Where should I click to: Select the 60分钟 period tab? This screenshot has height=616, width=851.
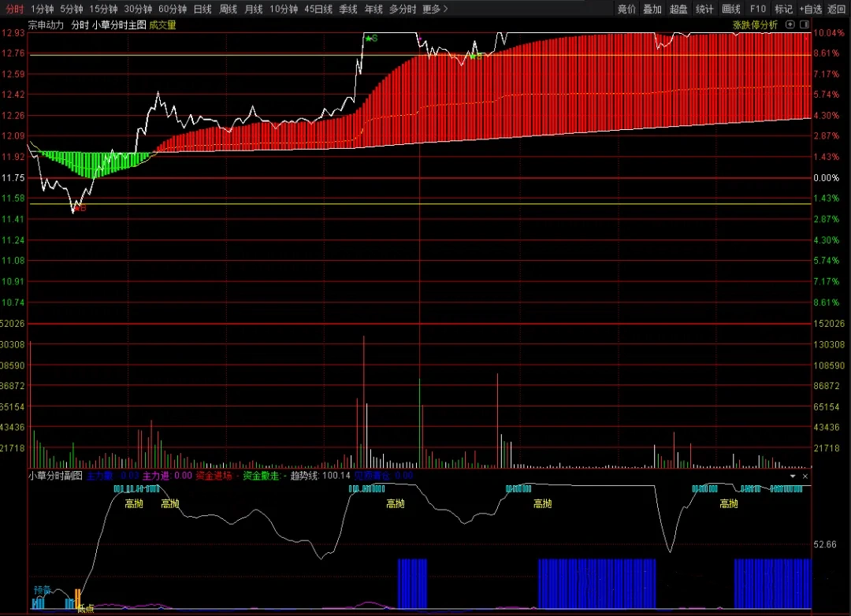pyautogui.click(x=173, y=9)
